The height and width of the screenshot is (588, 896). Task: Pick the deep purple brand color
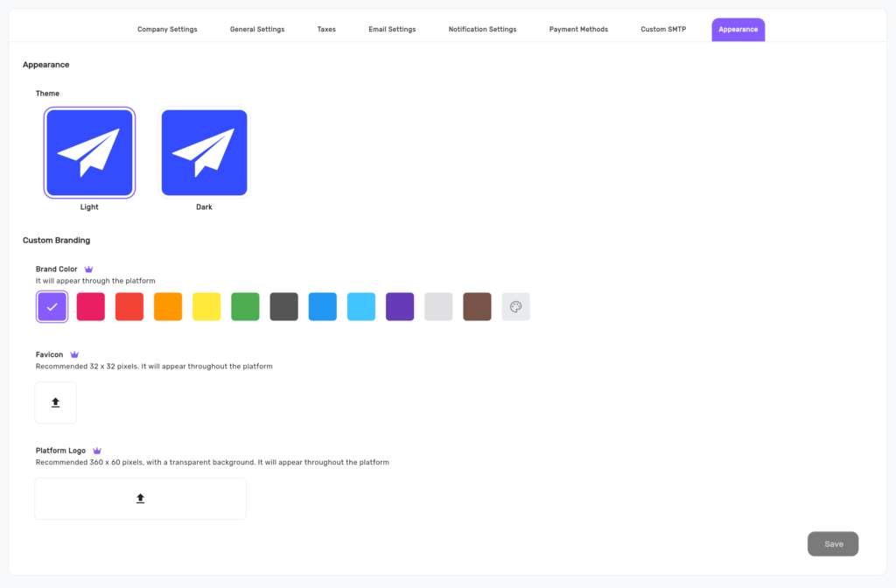(400, 307)
